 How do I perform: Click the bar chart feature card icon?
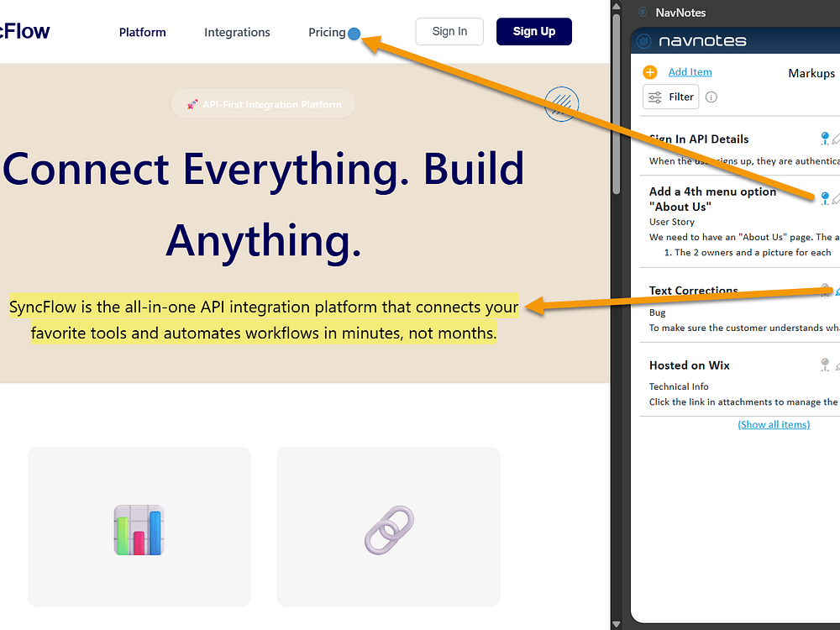pos(139,530)
